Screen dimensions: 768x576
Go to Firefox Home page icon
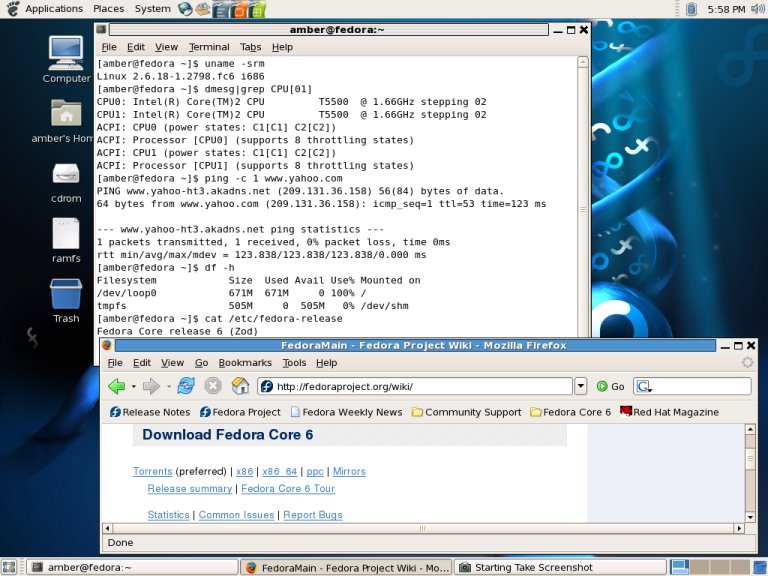240,386
